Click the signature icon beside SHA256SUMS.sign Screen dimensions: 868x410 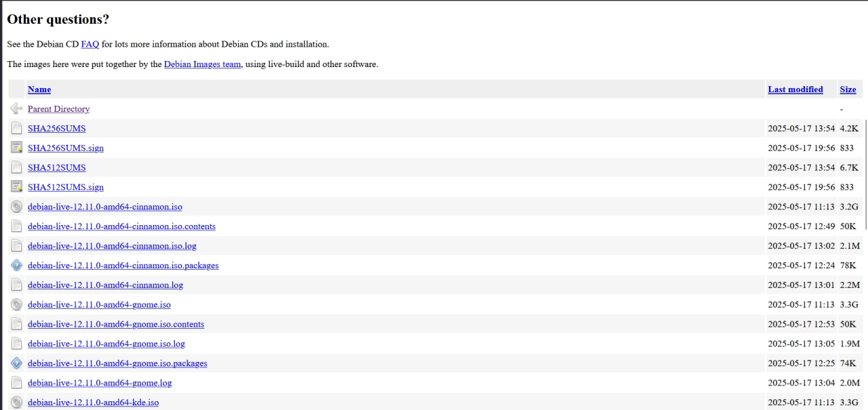pyautogui.click(x=16, y=148)
